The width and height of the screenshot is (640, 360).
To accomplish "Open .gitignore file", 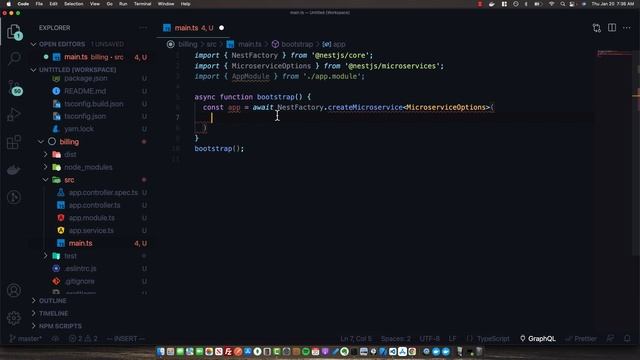I will 80,281.
